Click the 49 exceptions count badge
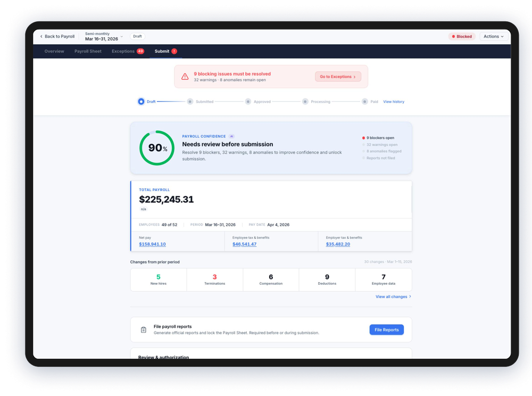Image resolution: width=532 pixels, height=396 pixels. [x=140, y=51]
